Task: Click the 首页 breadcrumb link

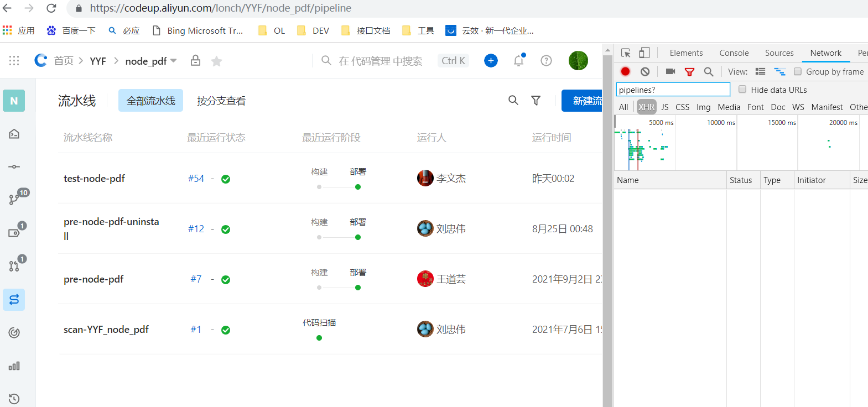Action: tap(64, 61)
